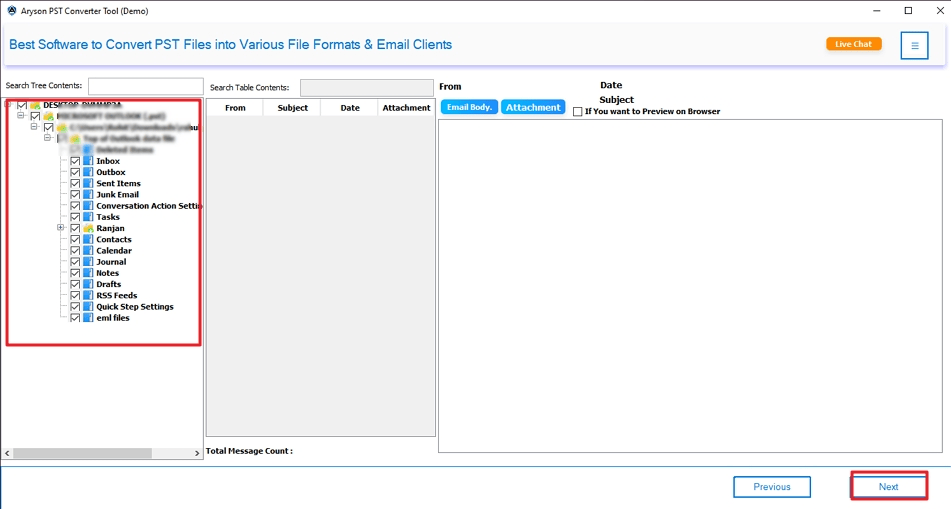Click the Contacts folder icon
951x509 pixels.
click(88, 240)
